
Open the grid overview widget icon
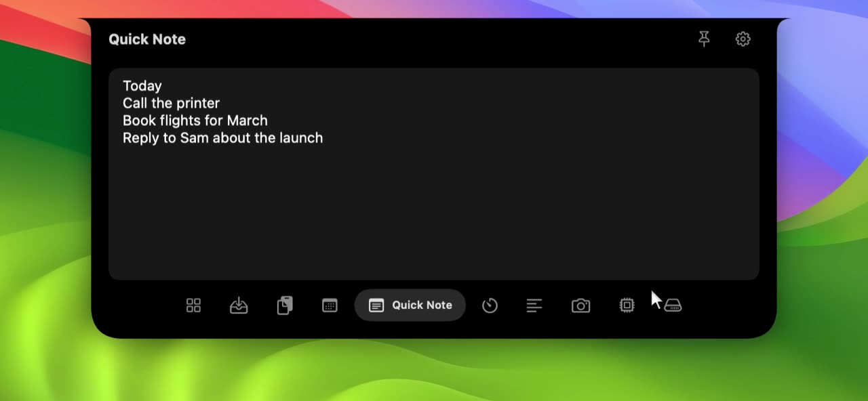tap(193, 305)
